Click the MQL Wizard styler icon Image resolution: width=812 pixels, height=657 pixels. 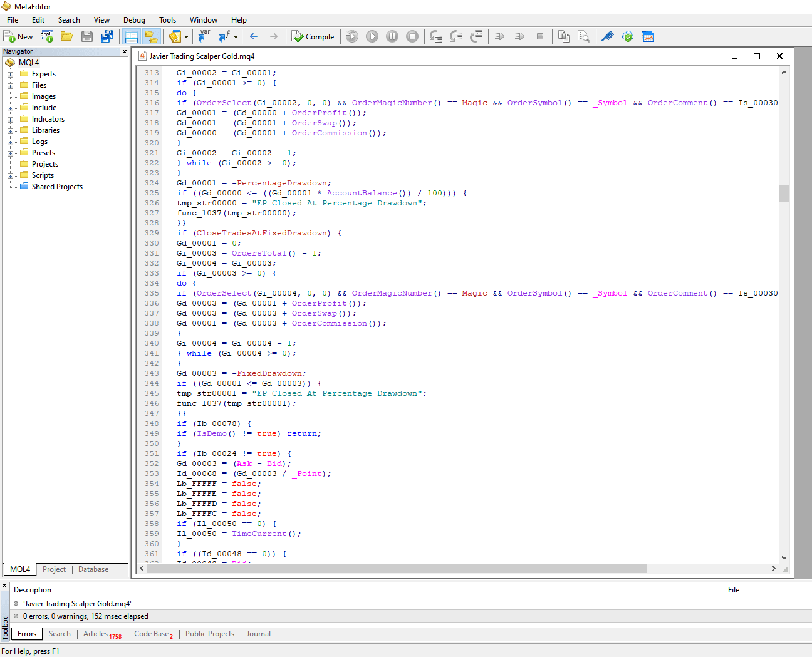coord(175,36)
